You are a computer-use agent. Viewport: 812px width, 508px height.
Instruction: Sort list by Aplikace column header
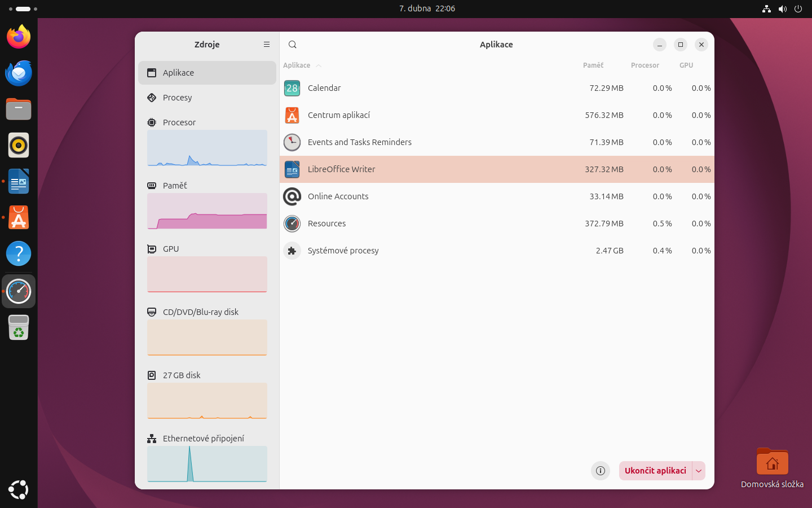[x=297, y=65]
